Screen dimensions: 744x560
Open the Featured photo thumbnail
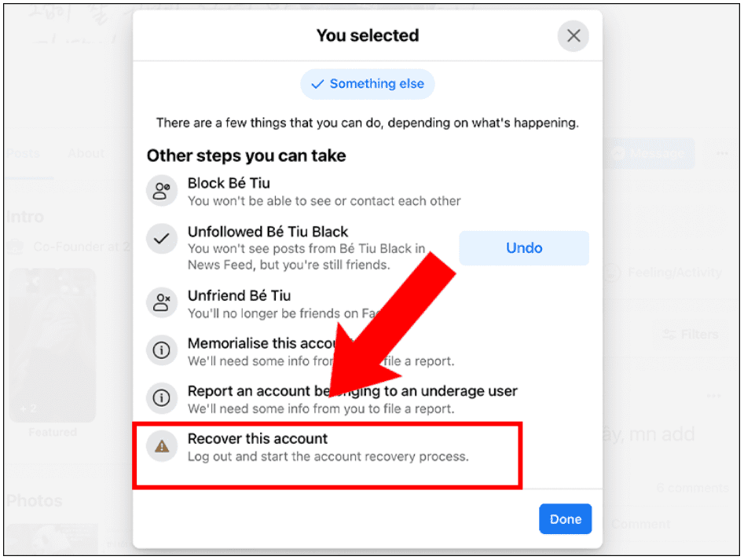53,346
